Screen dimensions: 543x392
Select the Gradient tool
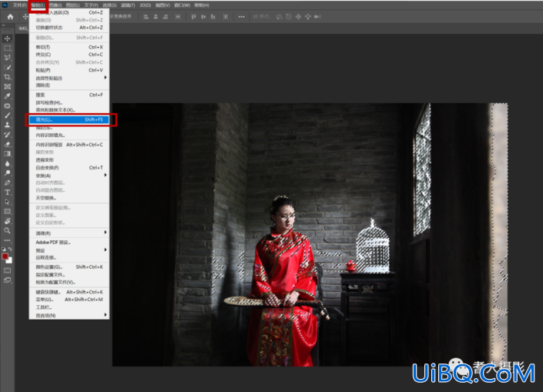[7, 154]
